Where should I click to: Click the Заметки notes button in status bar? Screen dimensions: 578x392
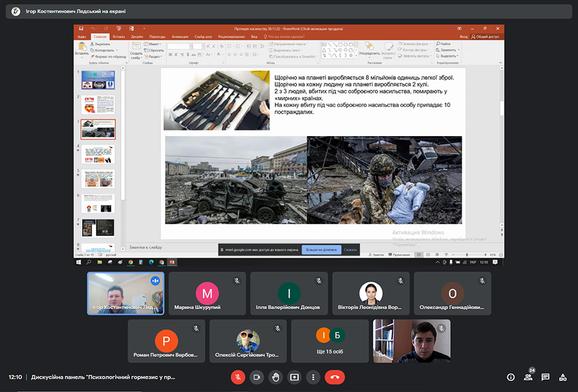pos(376,255)
